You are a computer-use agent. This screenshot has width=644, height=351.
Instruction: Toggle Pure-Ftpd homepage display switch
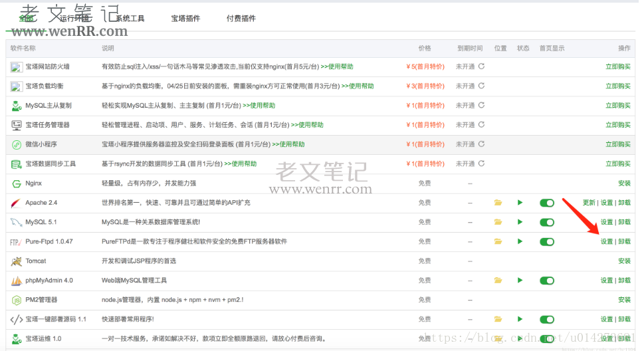[x=547, y=242]
